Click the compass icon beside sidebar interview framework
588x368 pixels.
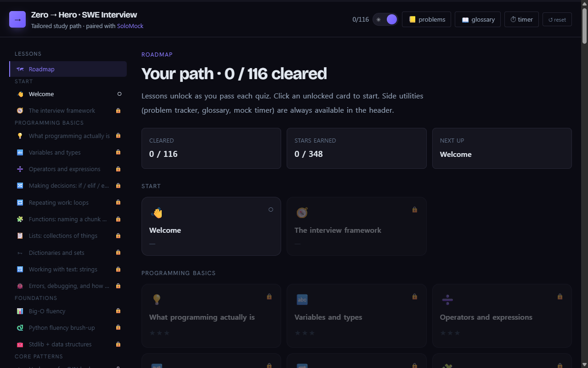click(x=20, y=110)
